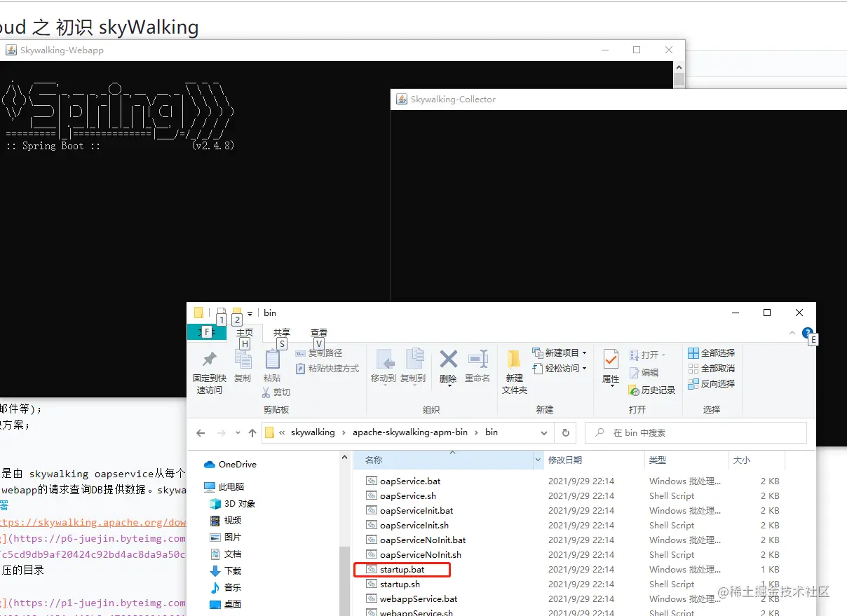Click the Copy (复制) ribbon icon
This screenshot has width=847, height=616.
coord(243,360)
